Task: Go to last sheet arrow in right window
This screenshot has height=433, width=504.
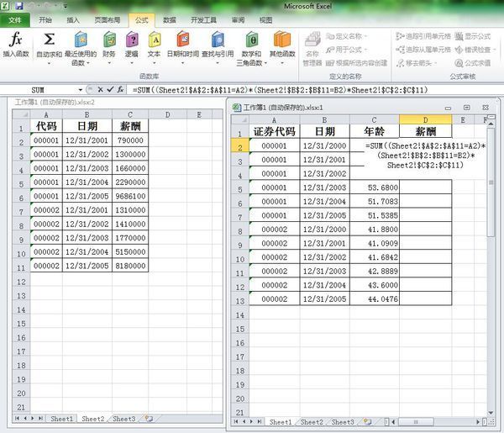Action: tap(260, 421)
